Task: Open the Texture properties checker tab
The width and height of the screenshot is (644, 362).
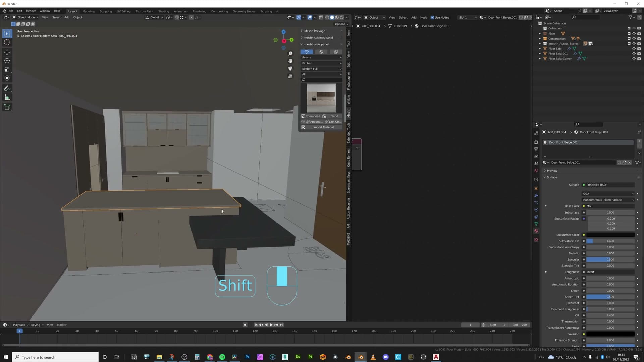Action: [536, 240]
